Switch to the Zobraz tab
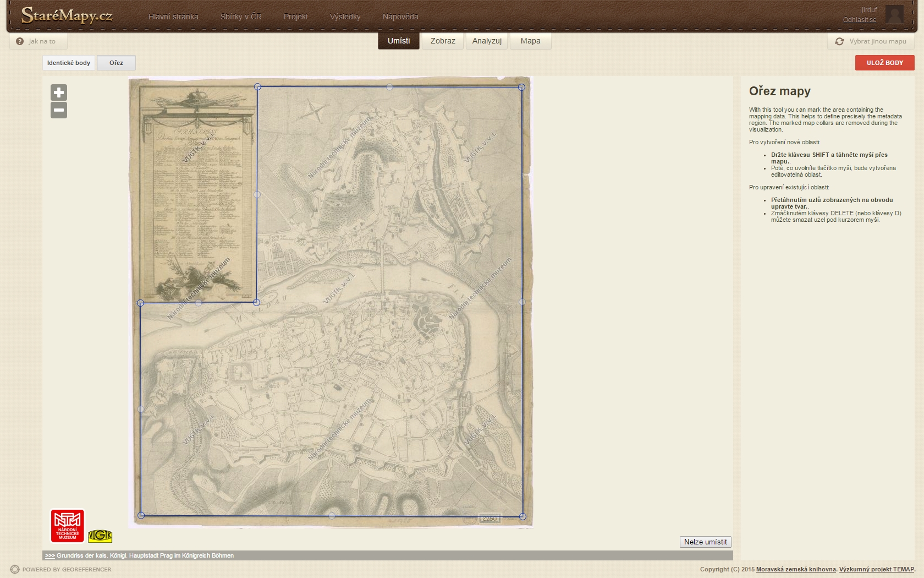924x578 pixels. coord(443,41)
